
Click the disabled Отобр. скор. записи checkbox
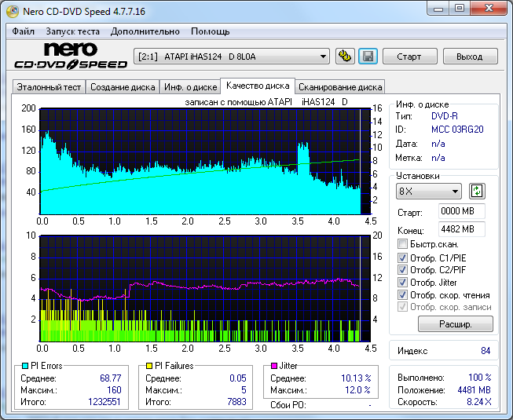click(x=402, y=307)
